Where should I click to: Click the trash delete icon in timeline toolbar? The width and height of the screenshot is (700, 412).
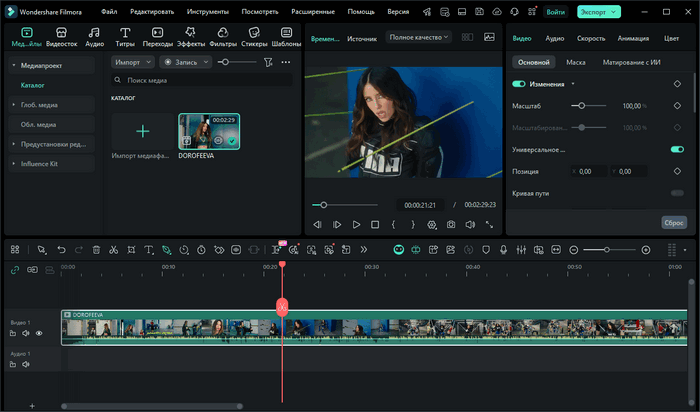point(96,249)
